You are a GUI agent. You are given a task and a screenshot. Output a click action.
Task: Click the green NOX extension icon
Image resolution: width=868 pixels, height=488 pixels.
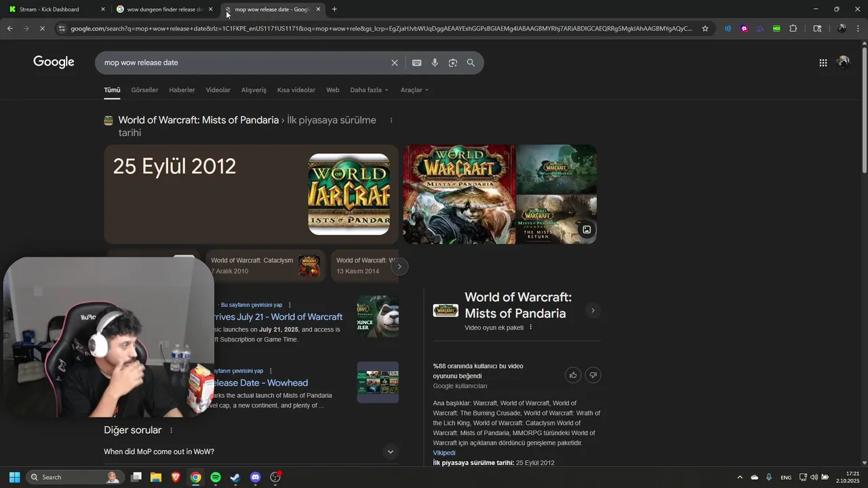[776, 28]
